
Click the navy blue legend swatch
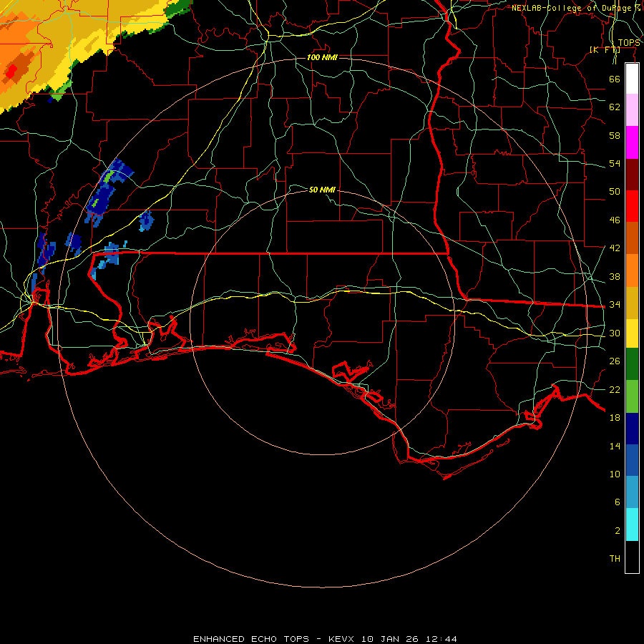pyautogui.click(x=632, y=429)
